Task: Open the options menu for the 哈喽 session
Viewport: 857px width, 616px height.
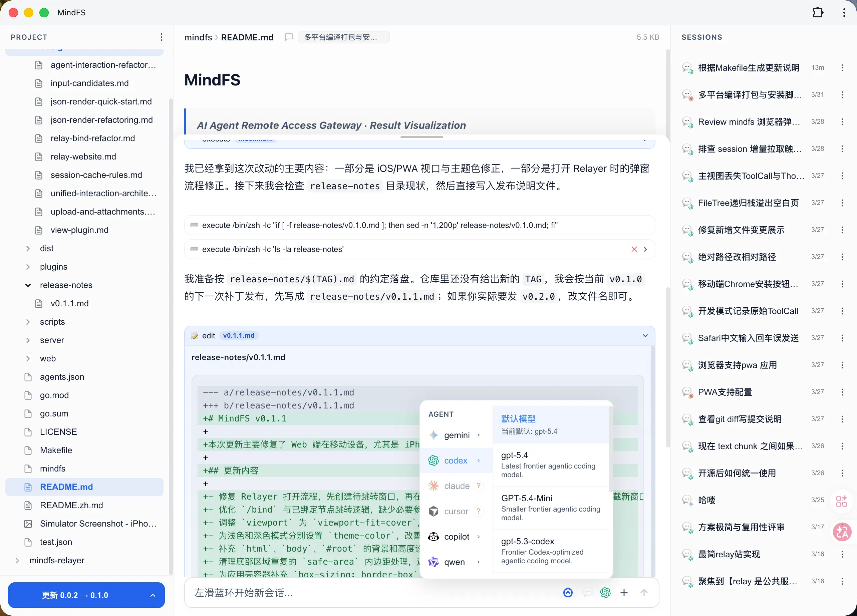Action: tap(842, 500)
